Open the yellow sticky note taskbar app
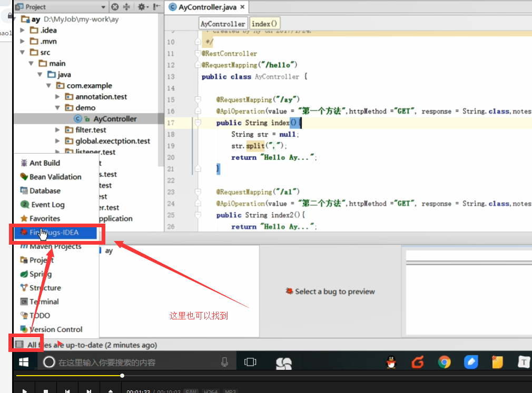The height and width of the screenshot is (393, 532). click(497, 362)
